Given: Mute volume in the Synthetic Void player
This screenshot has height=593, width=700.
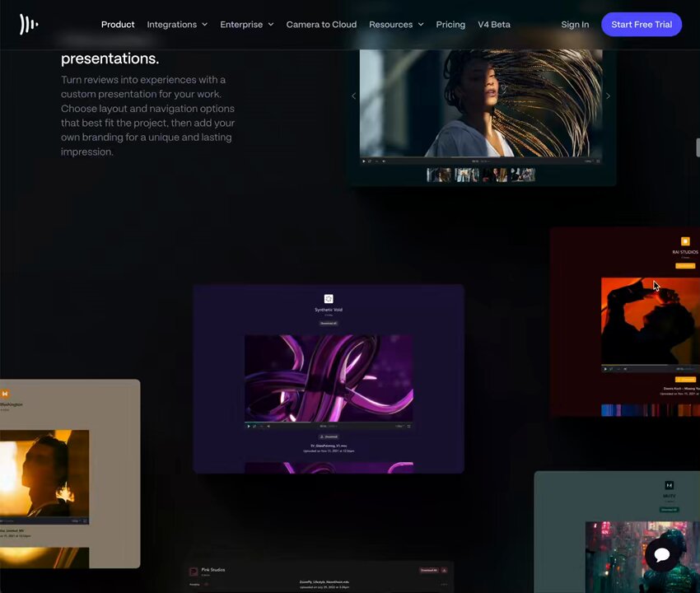Looking at the screenshot, I should click(268, 427).
